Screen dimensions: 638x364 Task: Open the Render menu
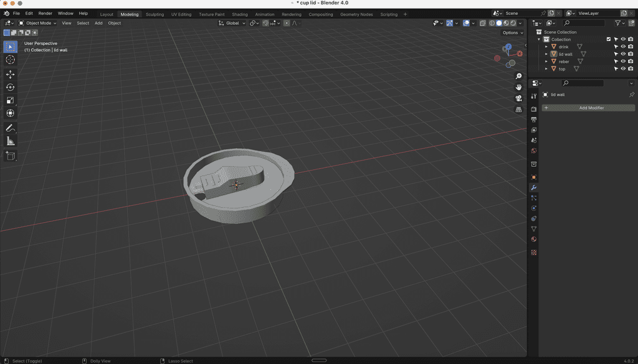[45, 13]
